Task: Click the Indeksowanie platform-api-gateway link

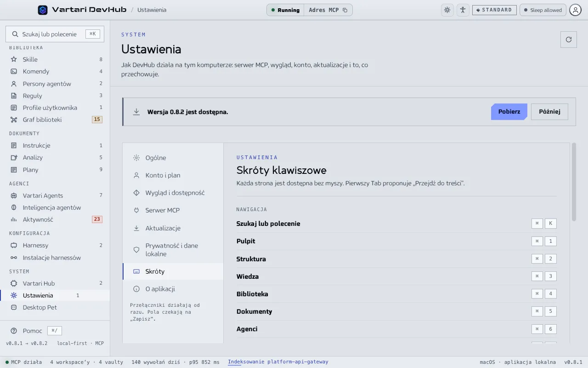Action: (x=278, y=362)
